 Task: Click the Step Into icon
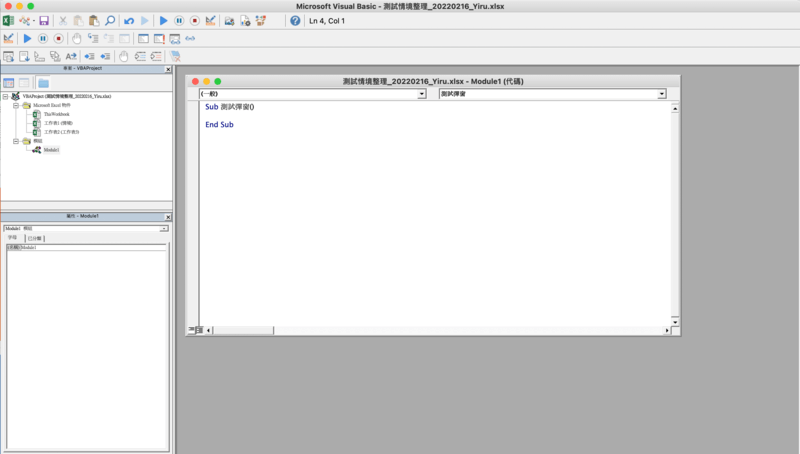coord(93,38)
